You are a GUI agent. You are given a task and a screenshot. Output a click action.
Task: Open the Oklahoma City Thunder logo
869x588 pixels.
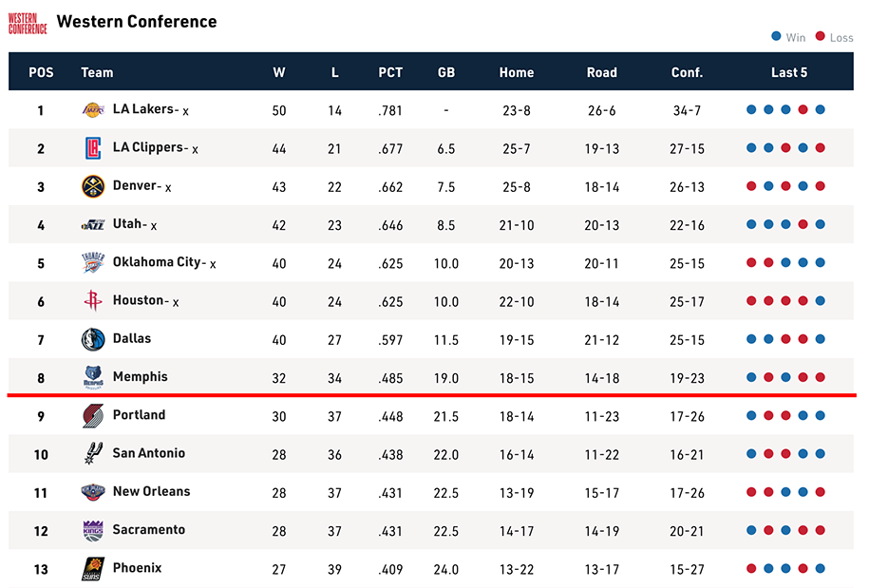[93, 263]
